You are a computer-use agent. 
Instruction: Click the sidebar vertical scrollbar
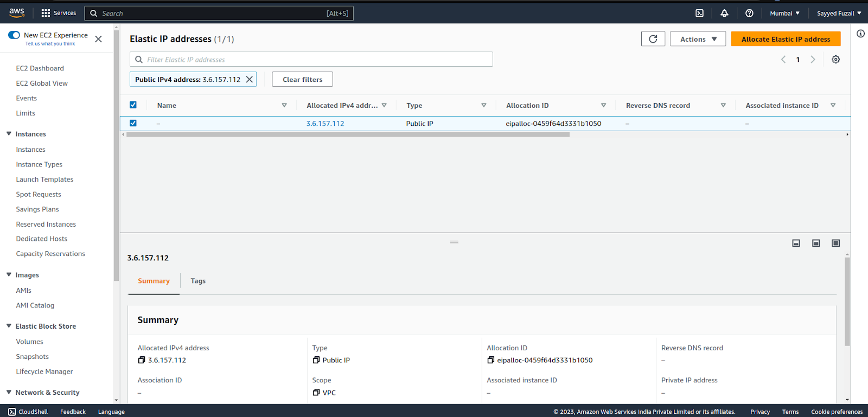[x=116, y=156]
